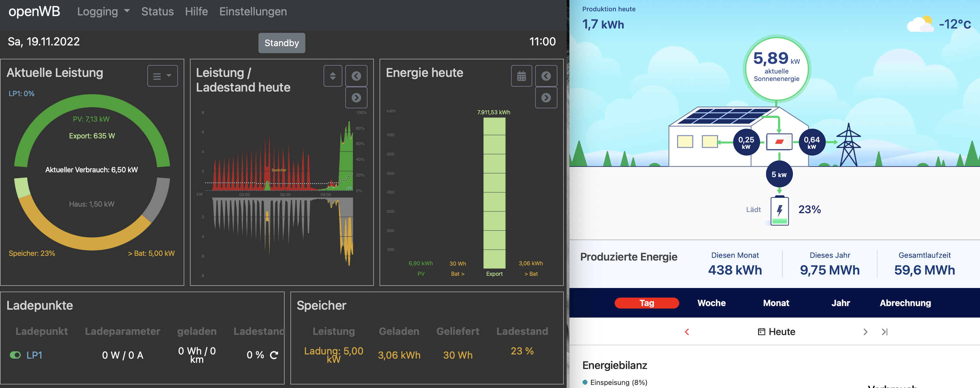
Task: Open the calendar icon in Energie heute
Action: 521,76
